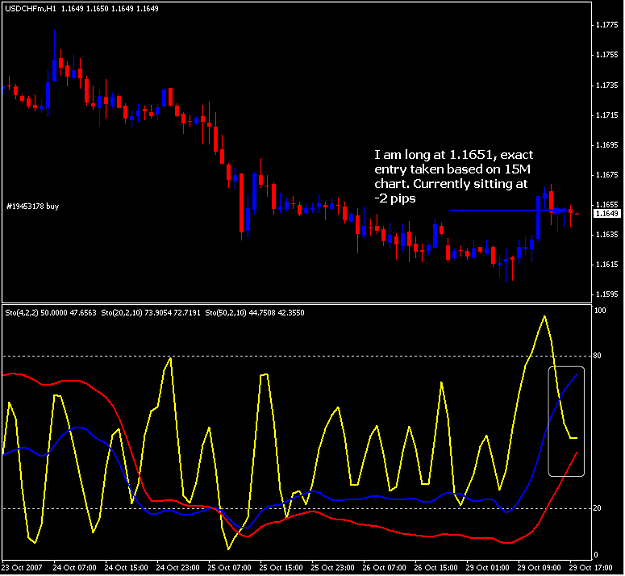Viewport: 625px width, 576px height.
Task: Click the 1.1735 price axis label
Action: tap(607, 85)
